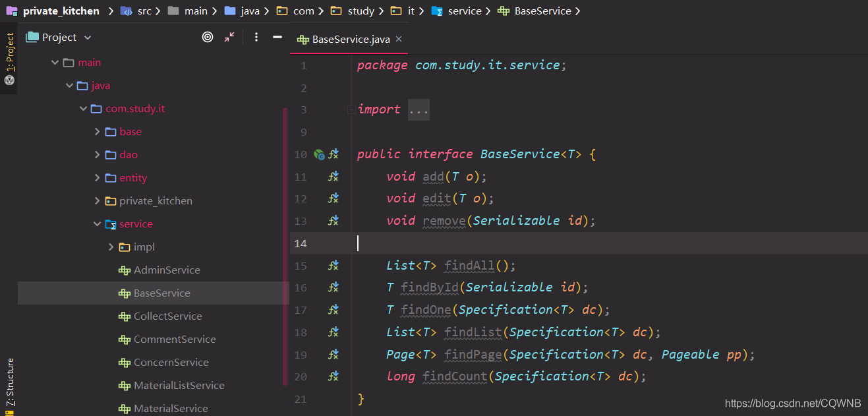Click implementation gutter icon for findAll
Screen dimensions: 868x416
coord(334,265)
